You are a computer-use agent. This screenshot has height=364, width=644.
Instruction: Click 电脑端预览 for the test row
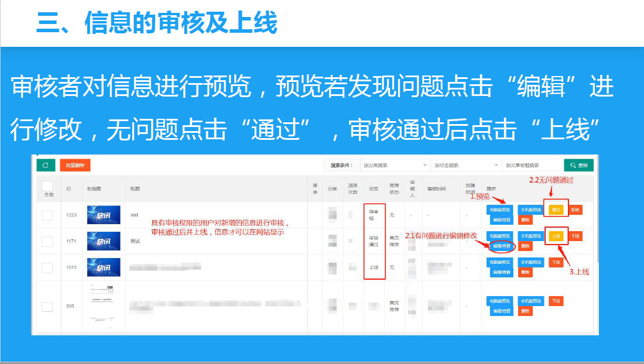pos(500,210)
